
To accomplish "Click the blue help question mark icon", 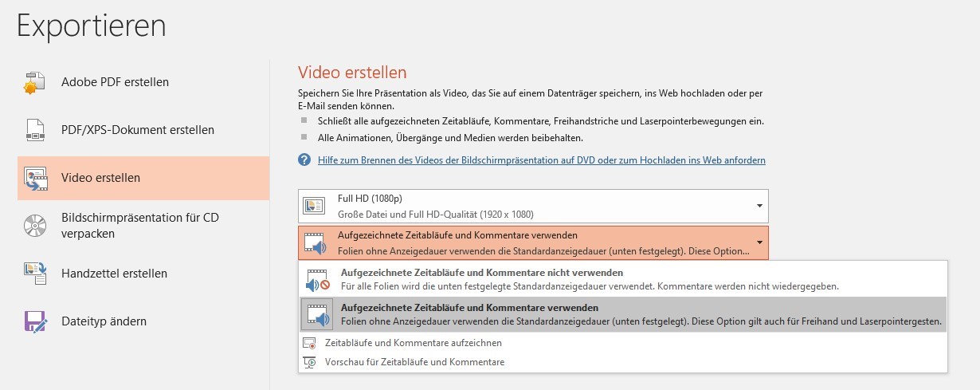I will click(x=304, y=160).
